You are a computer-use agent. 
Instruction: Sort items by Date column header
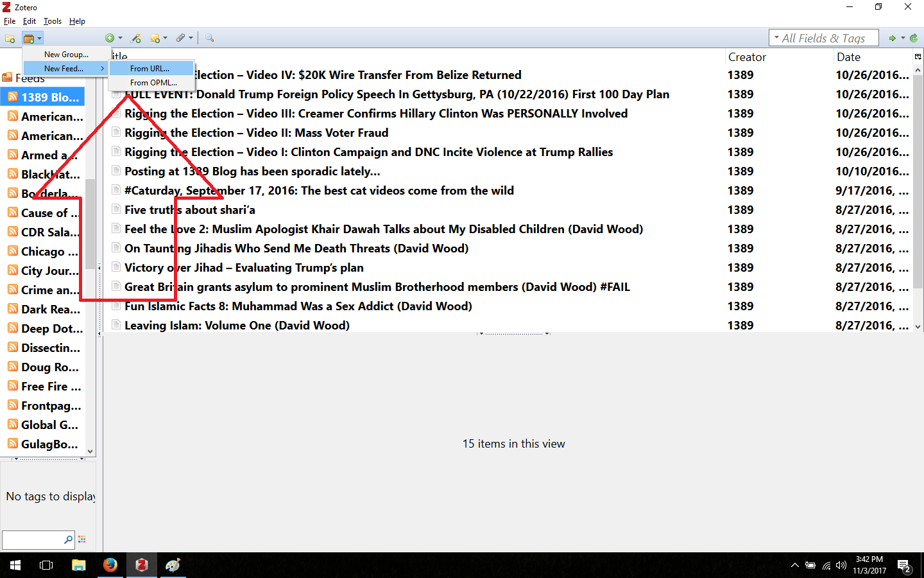(x=873, y=57)
